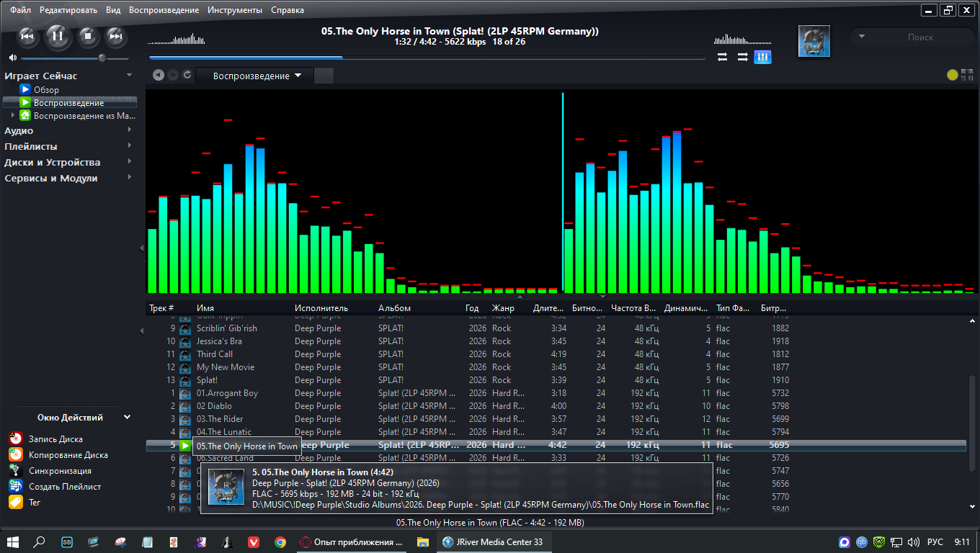Pause playback with the pause button

tap(58, 36)
